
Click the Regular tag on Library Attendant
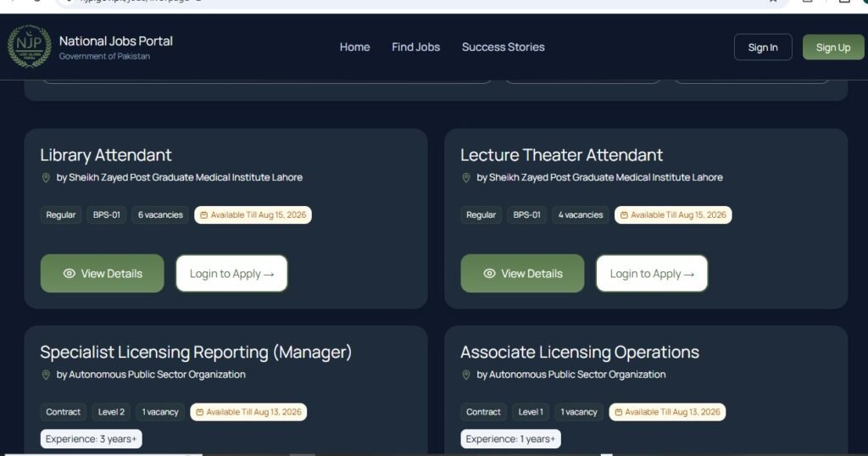click(x=61, y=214)
